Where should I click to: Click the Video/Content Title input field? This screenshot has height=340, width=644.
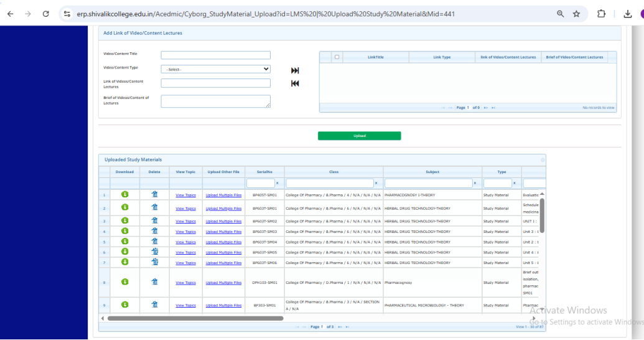(x=215, y=55)
